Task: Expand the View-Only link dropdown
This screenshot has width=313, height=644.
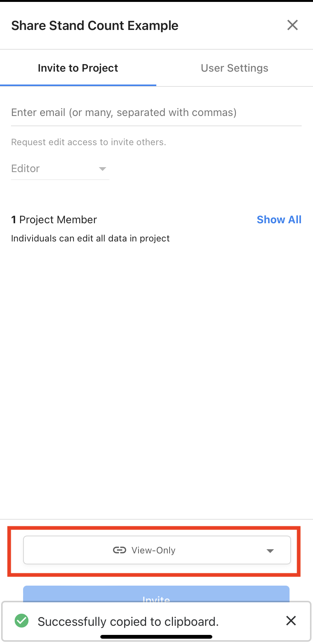Action: tap(157, 550)
